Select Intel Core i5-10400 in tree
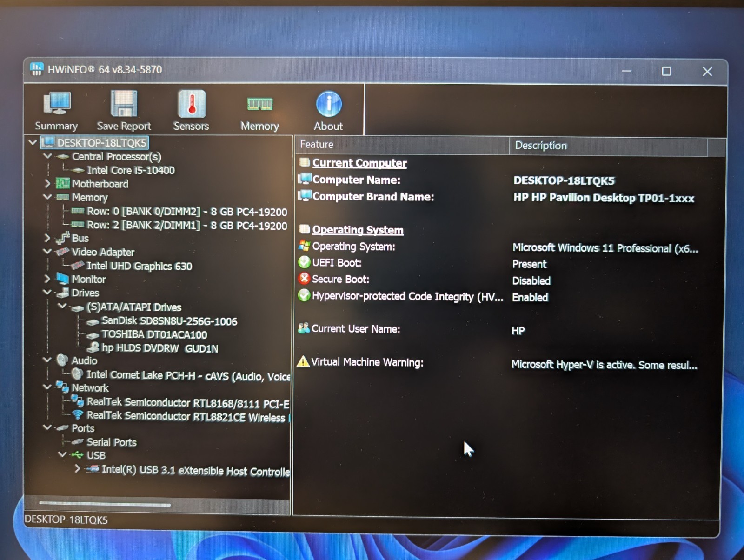Image resolution: width=744 pixels, height=560 pixels. [131, 170]
